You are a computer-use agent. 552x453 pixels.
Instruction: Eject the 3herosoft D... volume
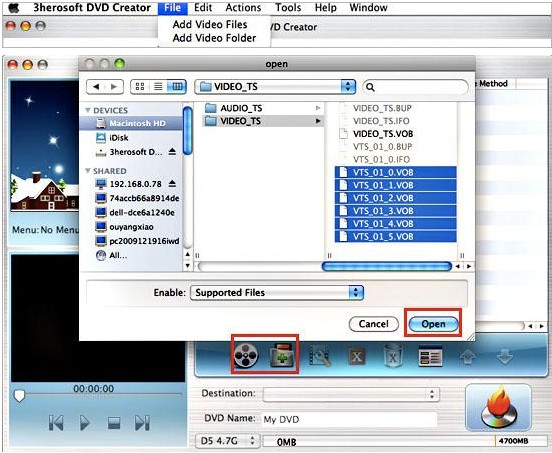pyautogui.click(x=172, y=152)
